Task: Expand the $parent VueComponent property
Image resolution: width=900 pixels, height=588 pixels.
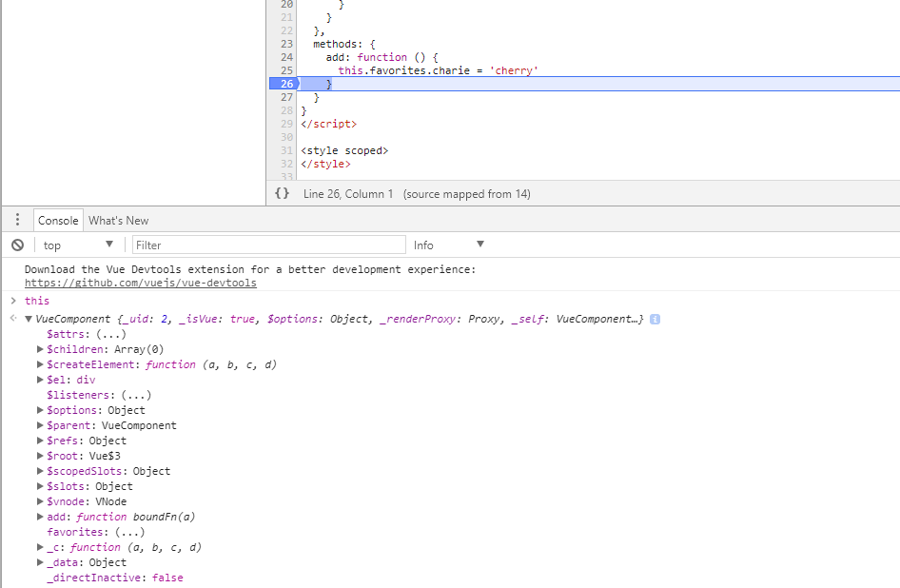Action: pyautogui.click(x=40, y=426)
